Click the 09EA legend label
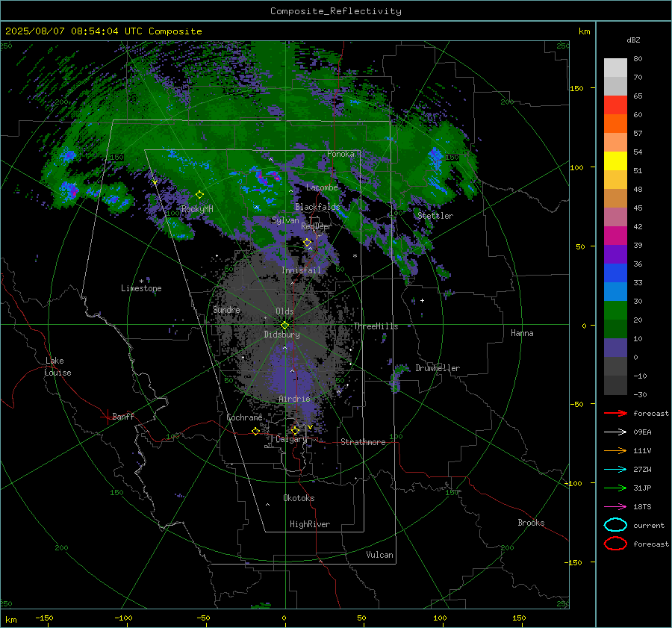This screenshot has width=672, height=628. click(642, 432)
